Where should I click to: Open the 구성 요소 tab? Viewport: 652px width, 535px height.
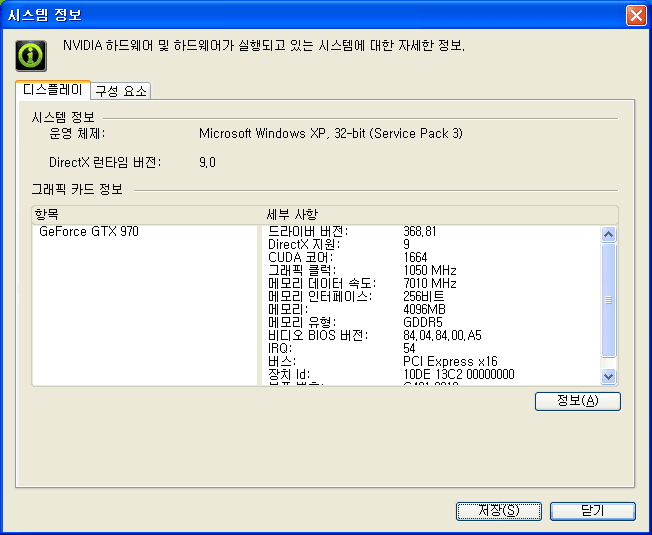pos(121,91)
